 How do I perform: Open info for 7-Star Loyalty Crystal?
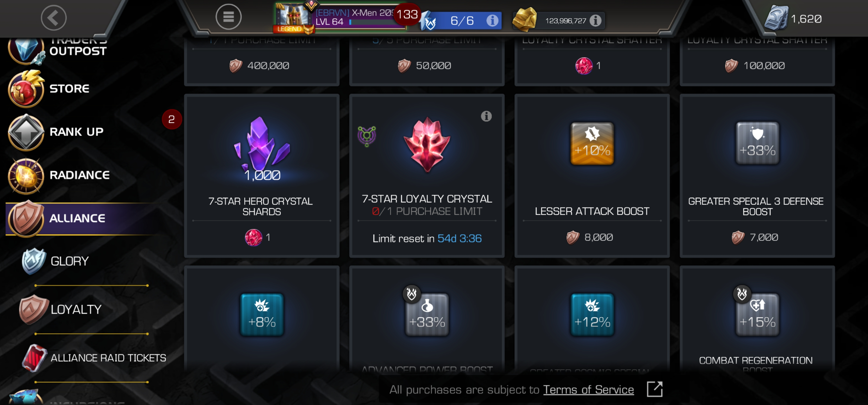pyautogui.click(x=486, y=116)
